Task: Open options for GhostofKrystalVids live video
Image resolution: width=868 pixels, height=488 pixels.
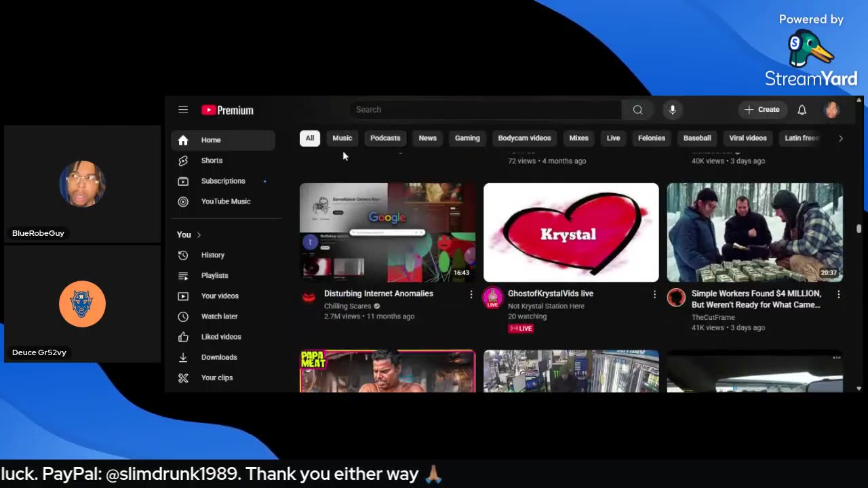Action: click(x=654, y=294)
